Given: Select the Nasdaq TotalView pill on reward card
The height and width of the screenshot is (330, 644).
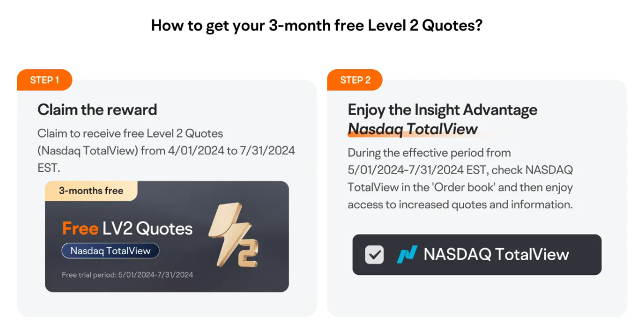Looking at the screenshot, I should coord(110,251).
